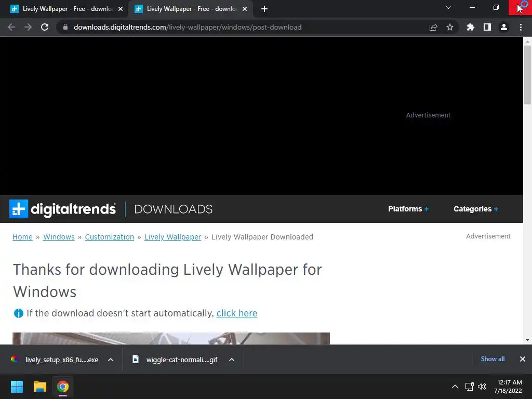Click the Chrome taskbar icon
Screen dimensions: 532x399
pyautogui.click(x=63, y=387)
